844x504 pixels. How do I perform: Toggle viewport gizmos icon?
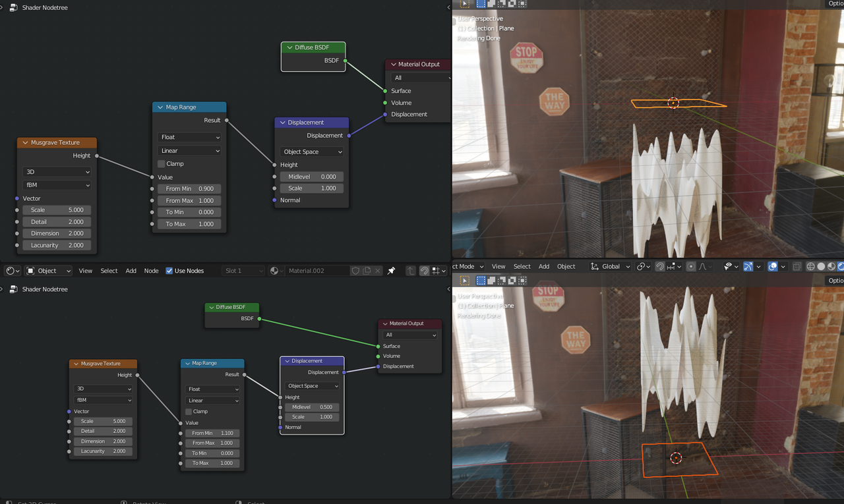click(748, 266)
